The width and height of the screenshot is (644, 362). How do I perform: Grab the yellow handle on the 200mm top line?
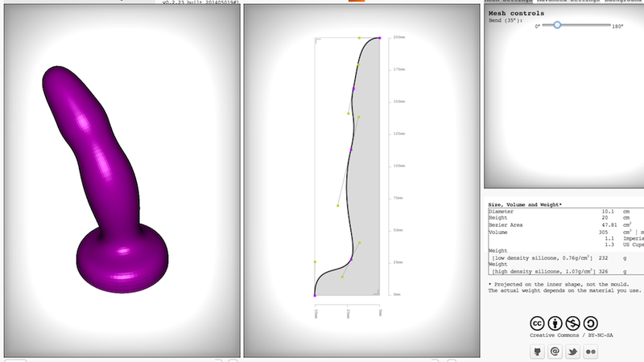click(359, 38)
